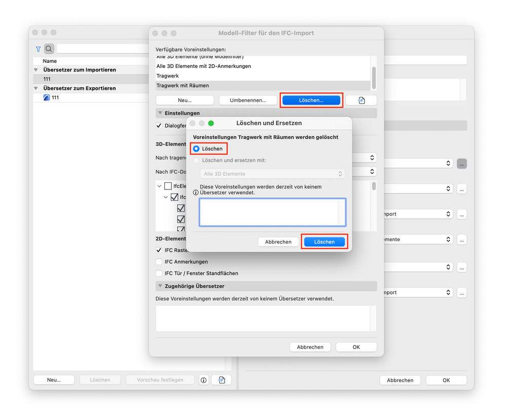Enable IFC Tür / Fenster Standflächen checkbox
This screenshot has height=420, width=506.
click(x=159, y=273)
